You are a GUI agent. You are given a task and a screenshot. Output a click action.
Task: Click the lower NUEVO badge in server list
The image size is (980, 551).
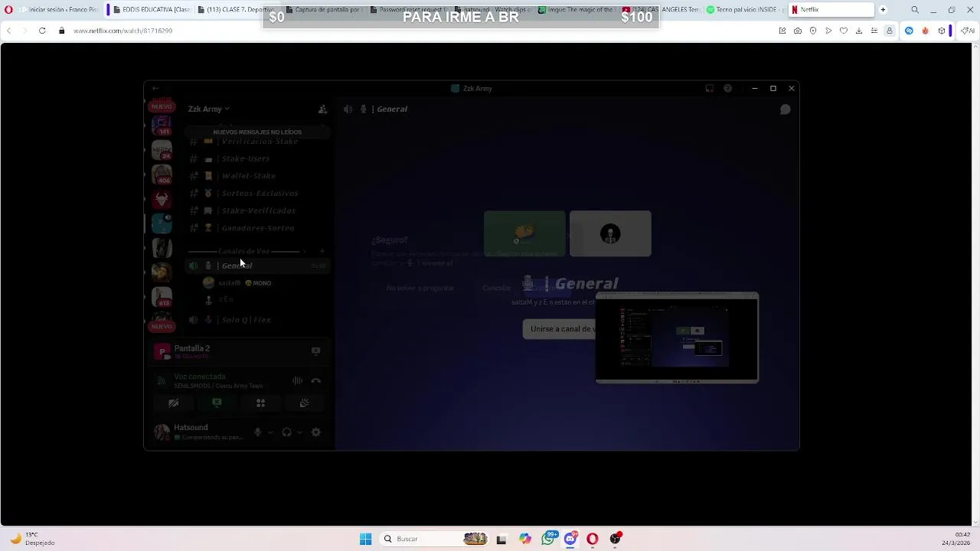[x=162, y=327]
